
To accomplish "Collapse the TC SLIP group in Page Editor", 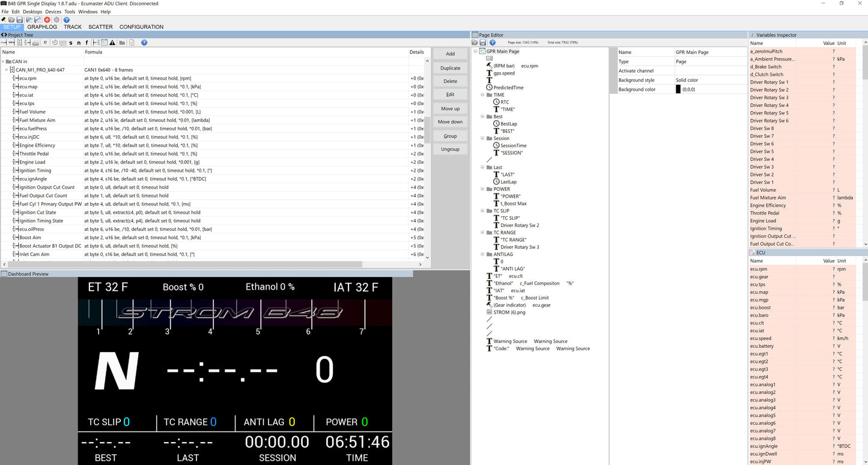I will [483, 211].
